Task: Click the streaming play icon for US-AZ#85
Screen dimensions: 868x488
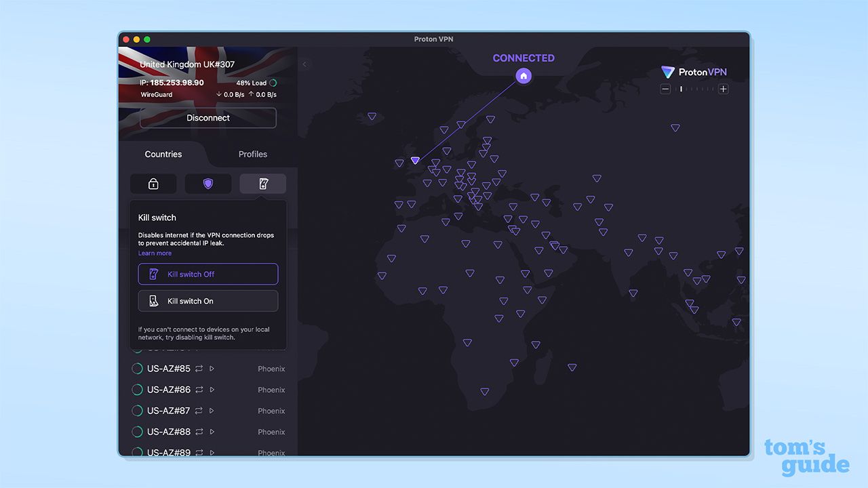Action: tap(212, 369)
